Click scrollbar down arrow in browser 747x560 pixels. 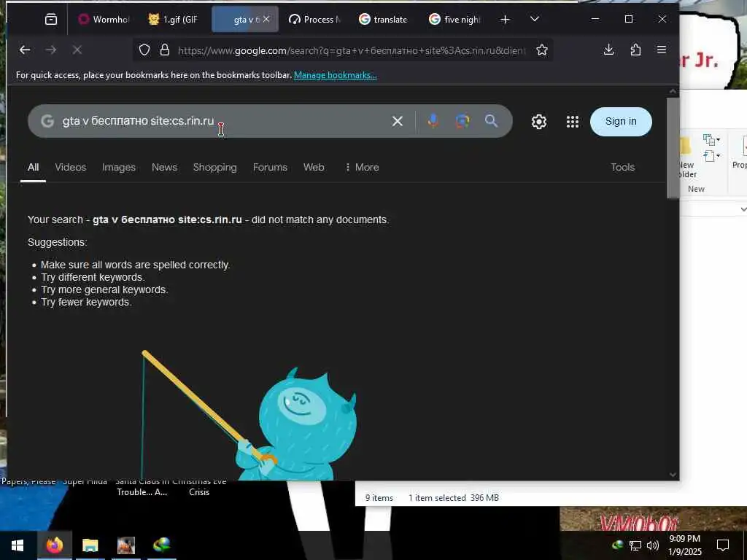673,474
